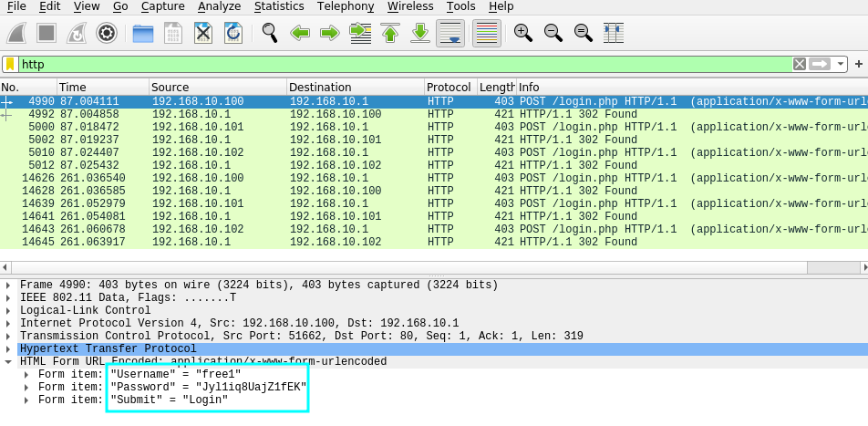868x426 pixels.
Task: Clear the http display filter
Action: click(800, 64)
